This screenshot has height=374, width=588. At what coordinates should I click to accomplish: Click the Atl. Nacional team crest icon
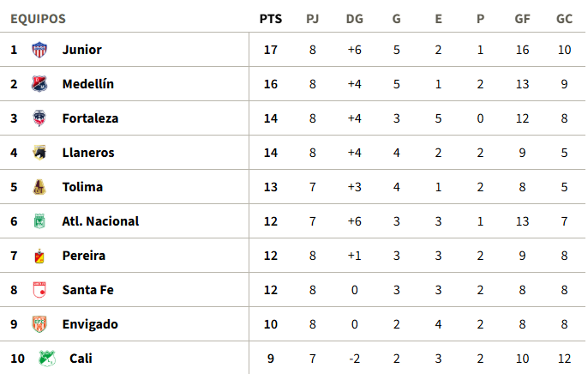(x=39, y=221)
